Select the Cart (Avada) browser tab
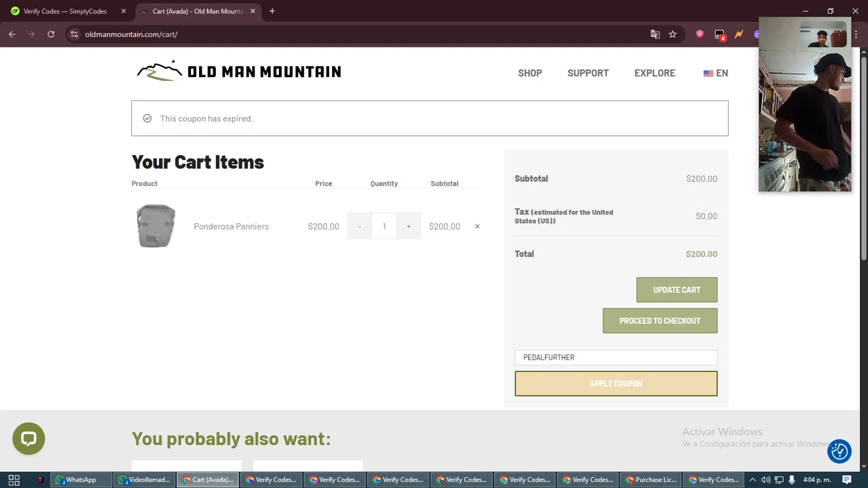 tap(197, 11)
